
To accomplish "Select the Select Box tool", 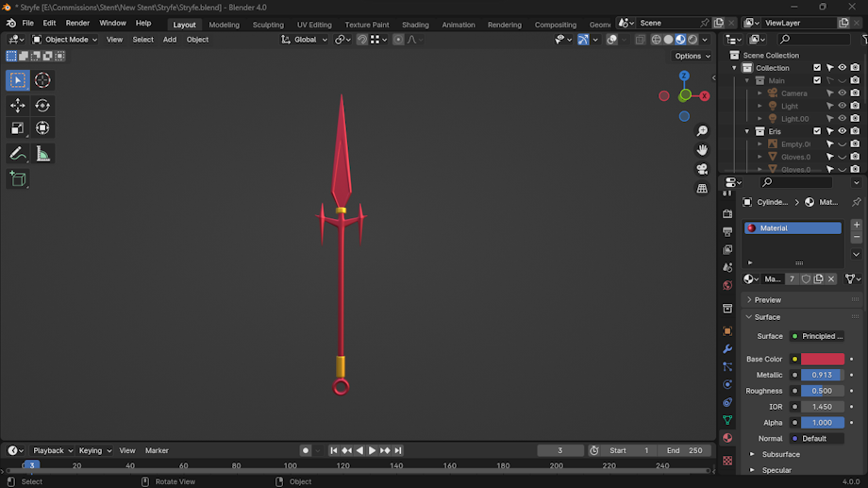I will click(x=18, y=80).
